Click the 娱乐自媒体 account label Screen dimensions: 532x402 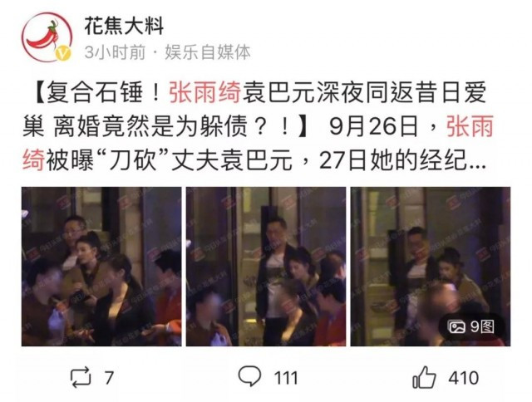coord(208,52)
